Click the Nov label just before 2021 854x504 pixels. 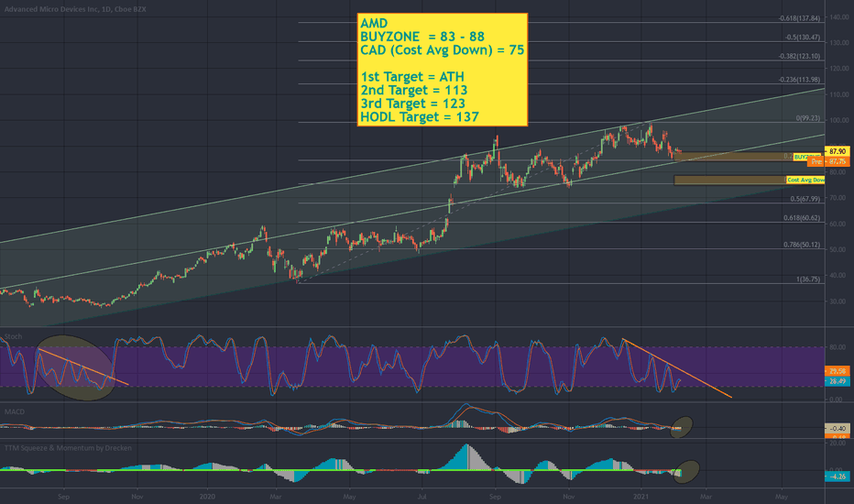[569, 497]
